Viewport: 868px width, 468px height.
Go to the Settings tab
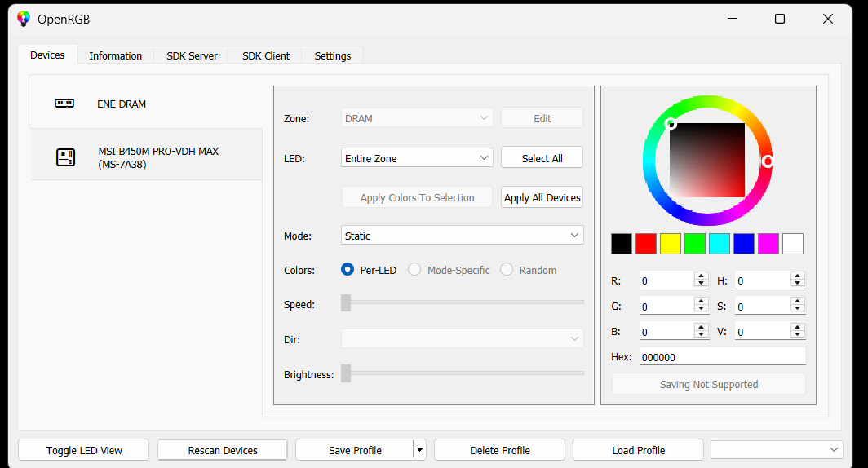pos(332,56)
